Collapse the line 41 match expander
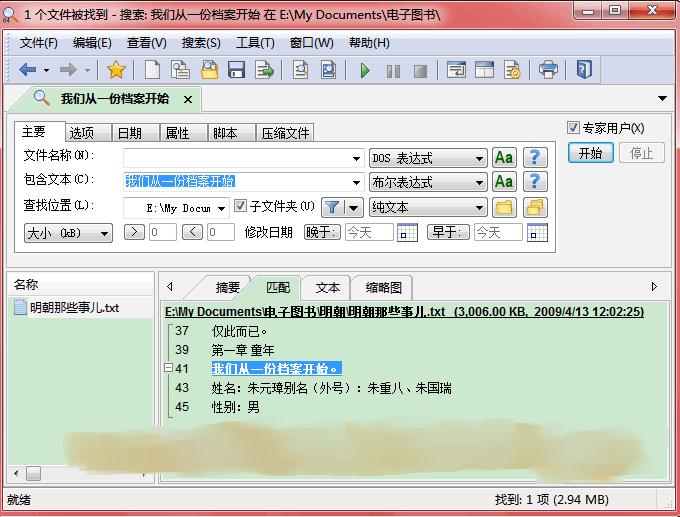The height and width of the screenshot is (517, 680). 169,368
